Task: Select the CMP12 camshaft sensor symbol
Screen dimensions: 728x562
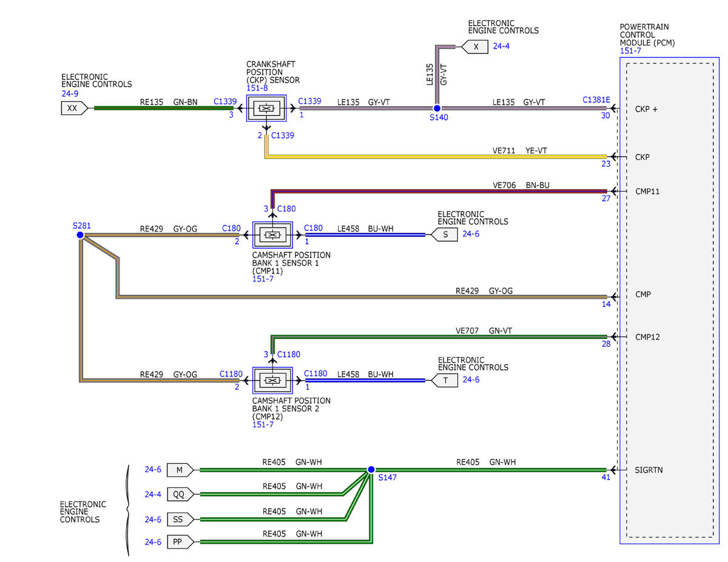Action: (x=272, y=380)
